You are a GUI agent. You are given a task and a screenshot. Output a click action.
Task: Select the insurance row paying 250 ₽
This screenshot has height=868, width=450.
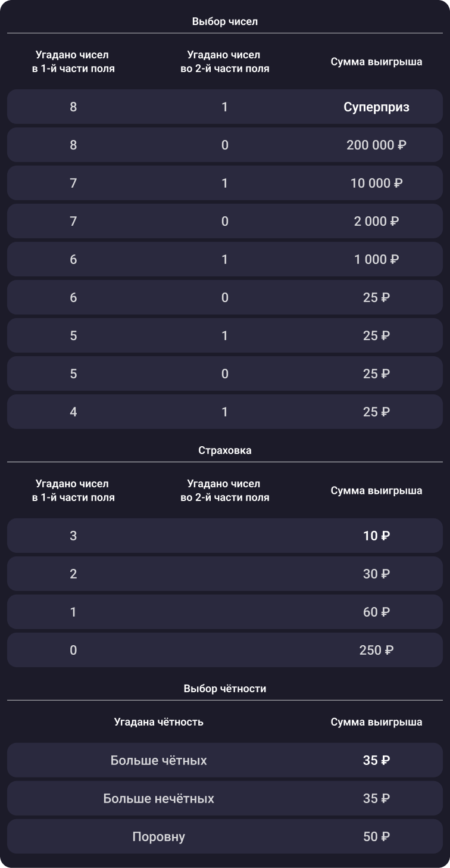(x=224, y=651)
